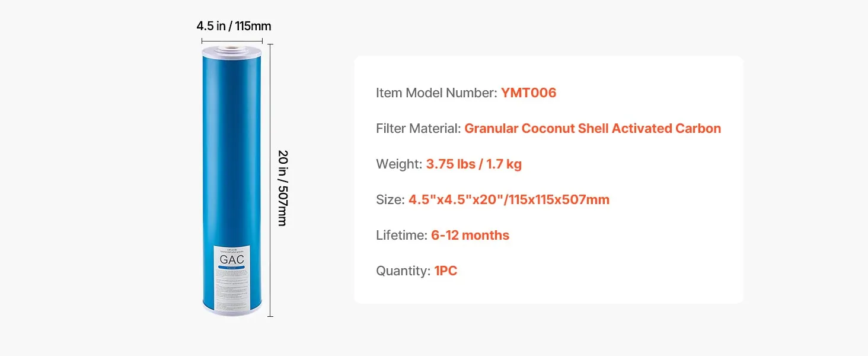
Task: Click the horizontal width dimension line
Action: (x=232, y=40)
